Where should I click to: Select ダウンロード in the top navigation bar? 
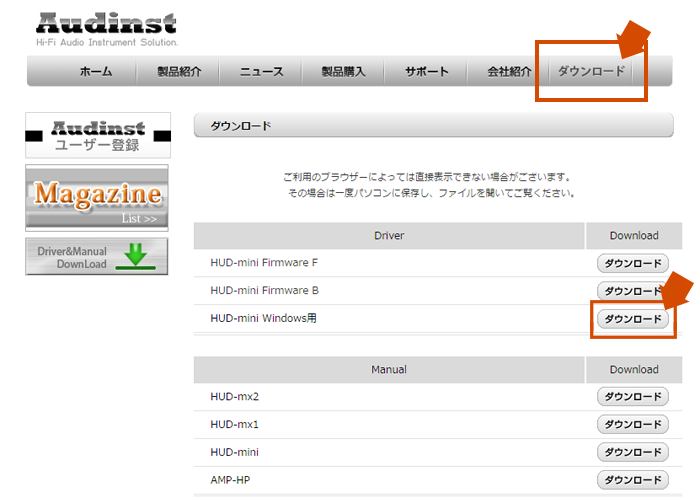[591, 71]
